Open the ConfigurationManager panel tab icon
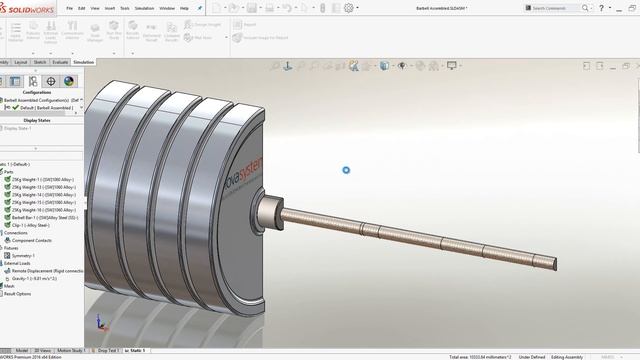The height and width of the screenshot is (360, 640). click(33, 81)
